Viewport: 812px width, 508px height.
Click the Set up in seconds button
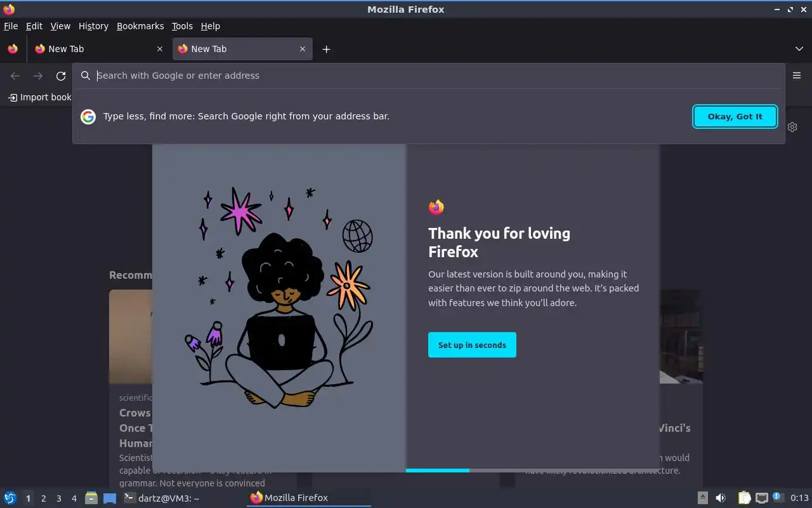pos(472,345)
